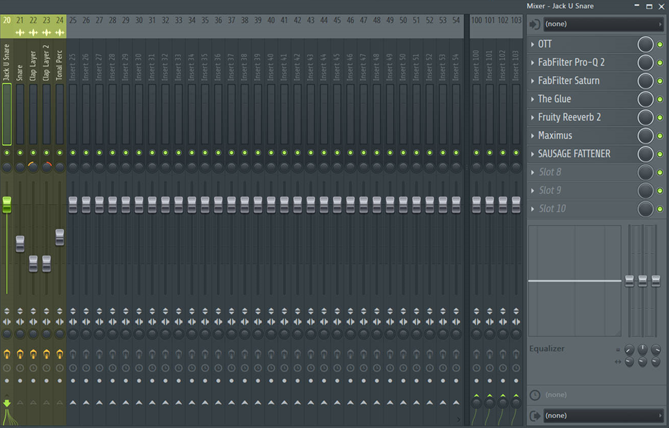Click the audio output icon beside bottom (none) box
669x428 pixels.
coord(535,416)
